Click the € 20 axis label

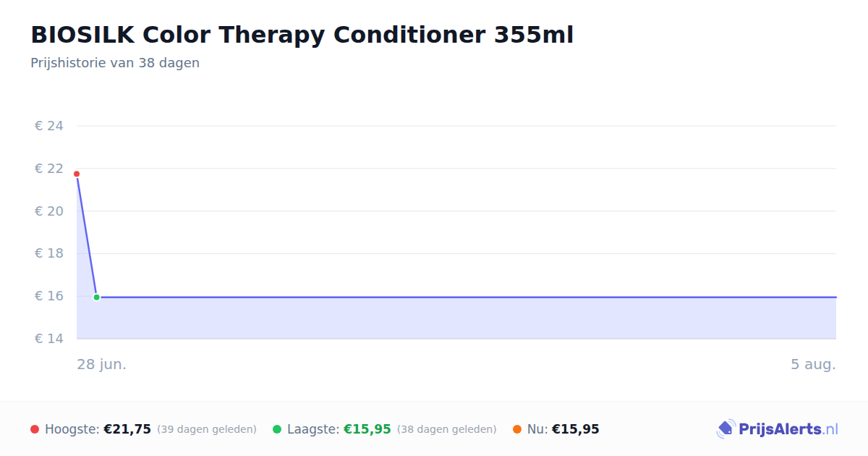(x=49, y=211)
